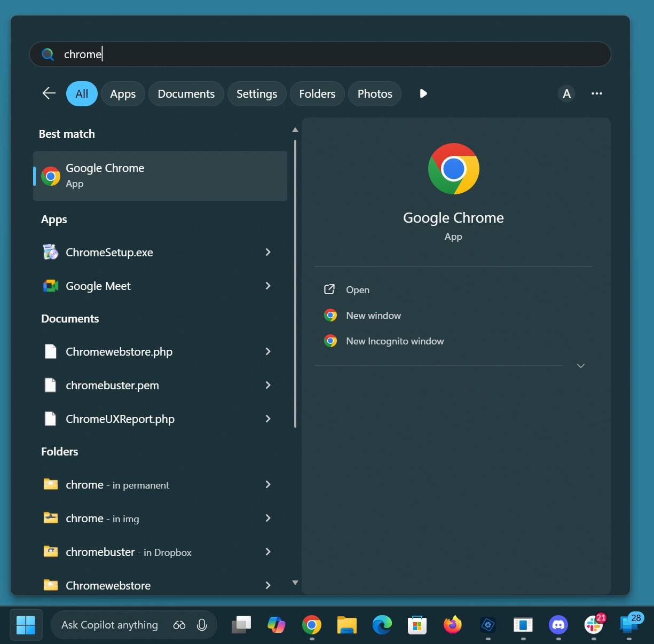This screenshot has width=654, height=644.
Task: Click the microphone icon in Copilot box
Action: point(202,625)
